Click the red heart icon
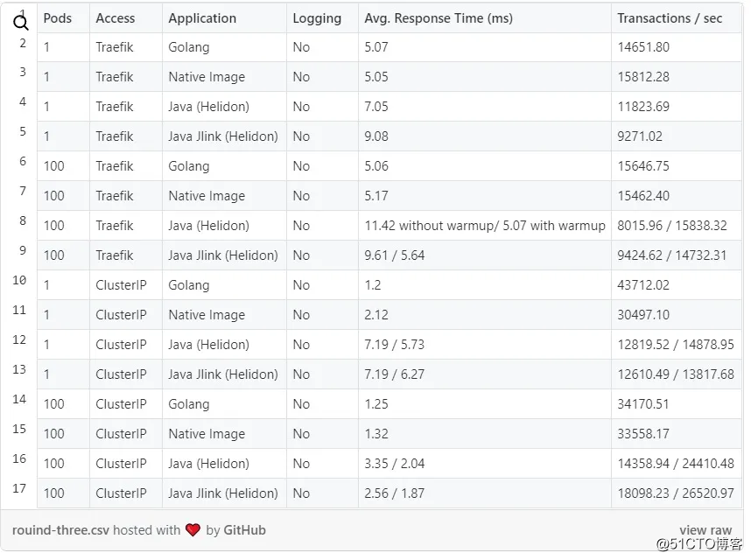 pyautogui.click(x=193, y=530)
